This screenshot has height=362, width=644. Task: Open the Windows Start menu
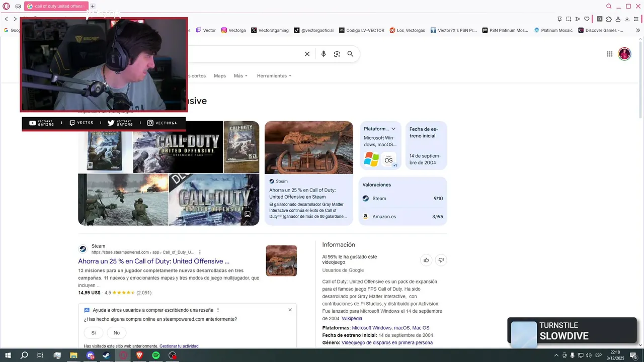click(8, 355)
